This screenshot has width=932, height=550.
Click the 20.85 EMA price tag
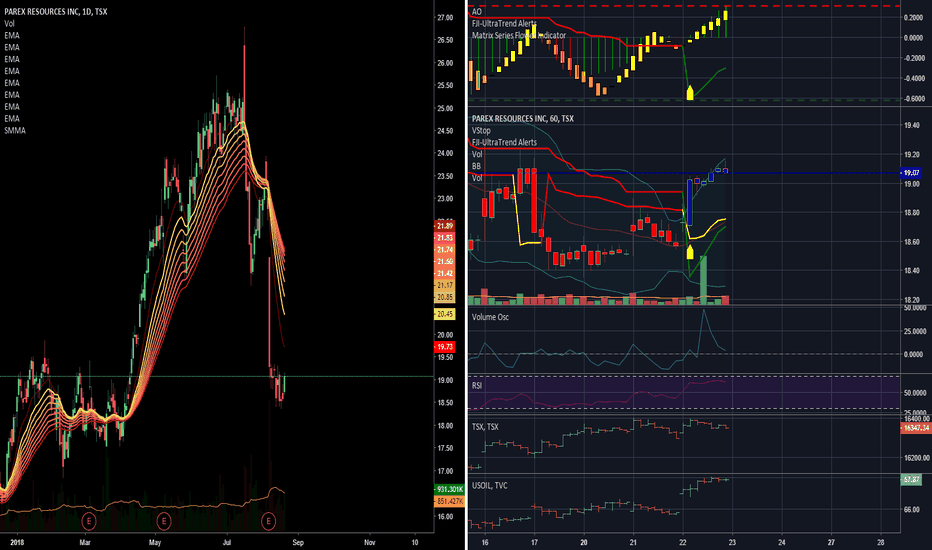pyautogui.click(x=445, y=297)
